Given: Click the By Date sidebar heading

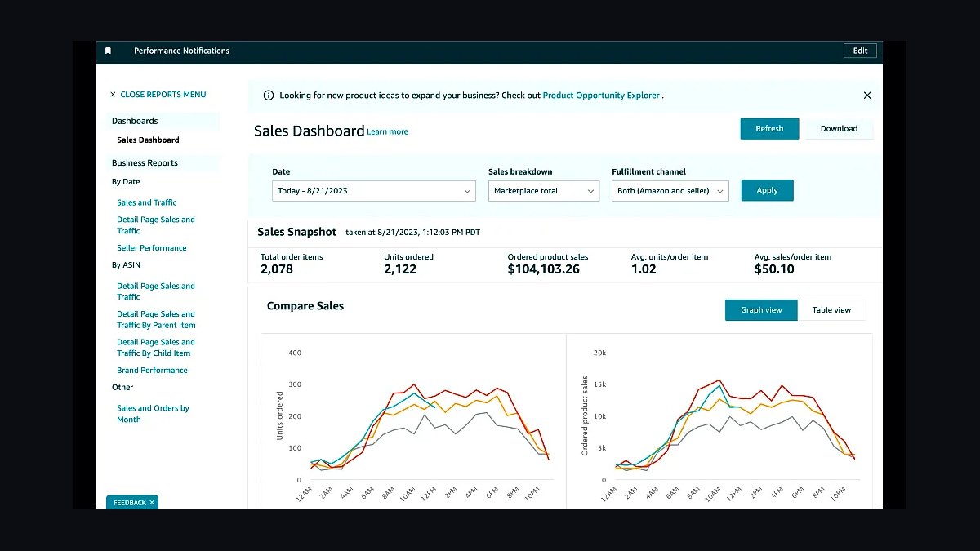Looking at the screenshot, I should pos(126,182).
